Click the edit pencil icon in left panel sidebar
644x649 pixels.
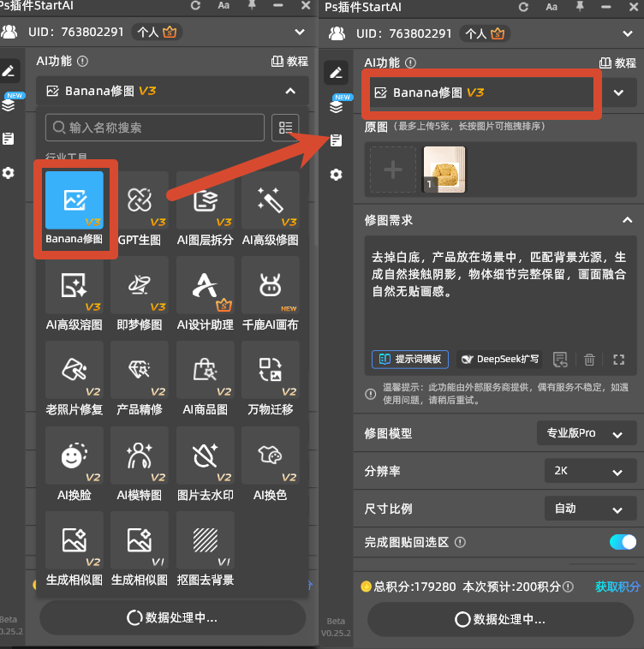tap(9, 71)
